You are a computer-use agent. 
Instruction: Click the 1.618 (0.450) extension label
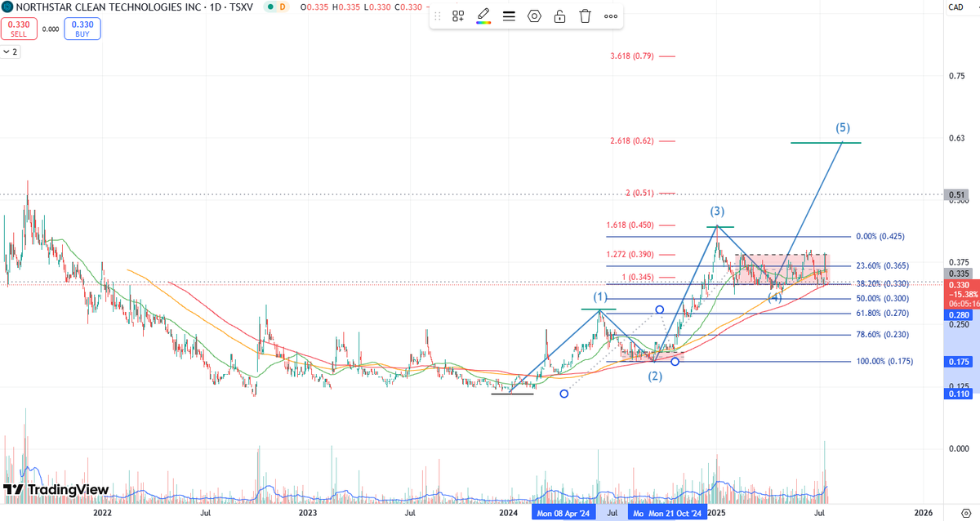[630, 225]
